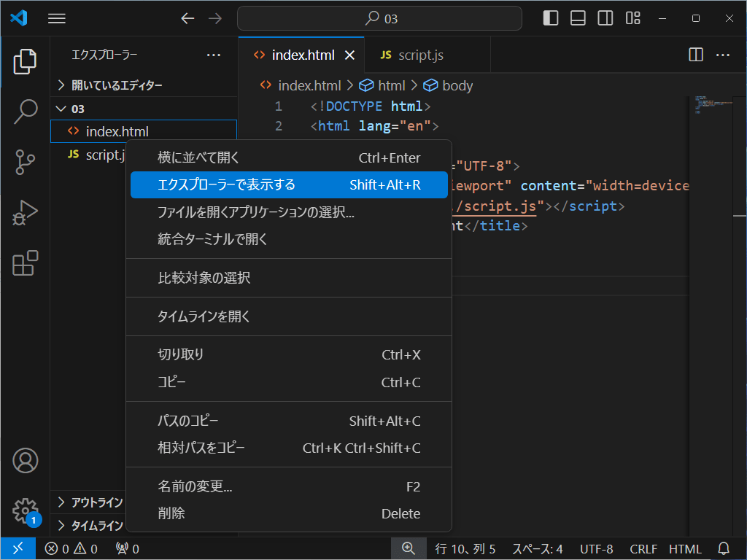Choose パスのコピー menu item
This screenshot has height=560, width=747.
point(289,421)
